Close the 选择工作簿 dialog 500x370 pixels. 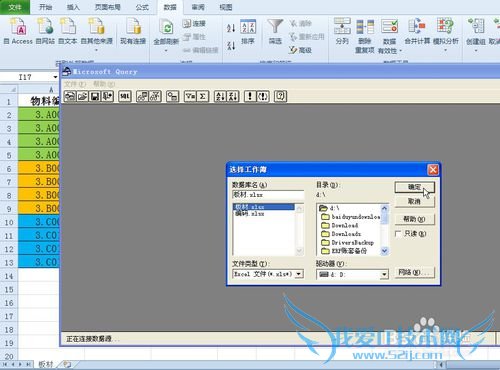coord(433,170)
